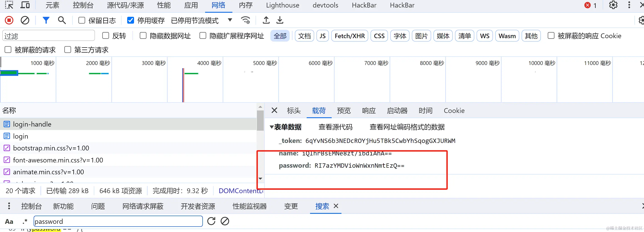Click the 查看源代码 link
Viewport: 644px width, 232px height.
(x=335, y=127)
